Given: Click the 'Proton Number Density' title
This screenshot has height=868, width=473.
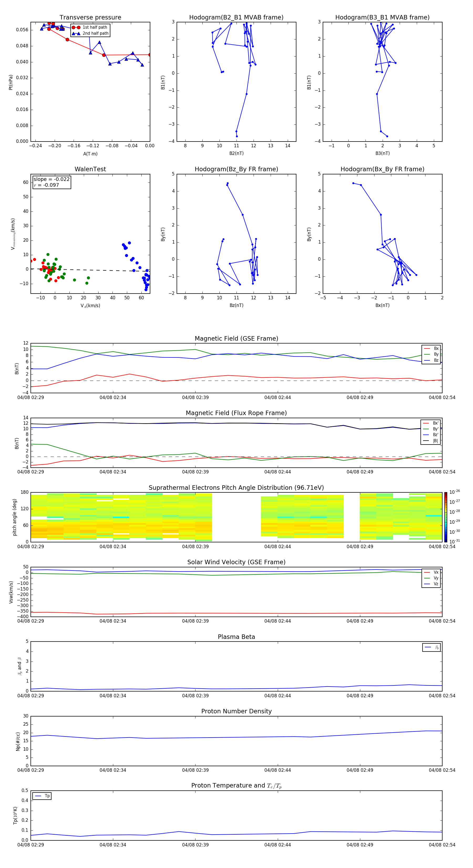Looking at the screenshot, I should 236,711.
